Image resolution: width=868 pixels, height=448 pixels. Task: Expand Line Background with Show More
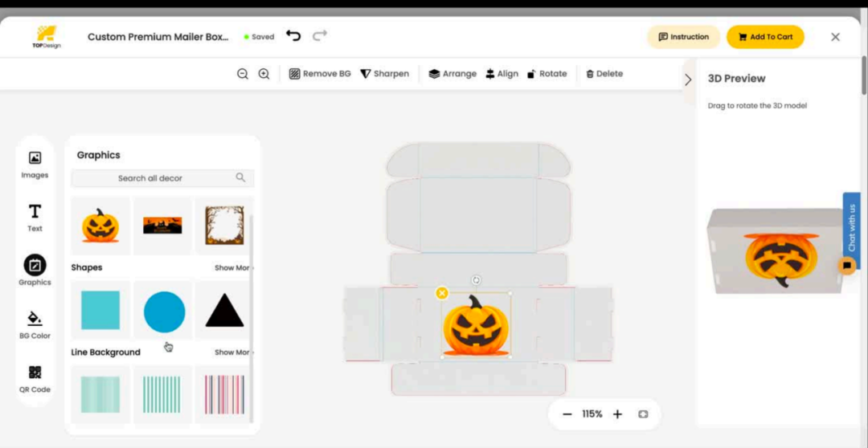pyautogui.click(x=233, y=352)
